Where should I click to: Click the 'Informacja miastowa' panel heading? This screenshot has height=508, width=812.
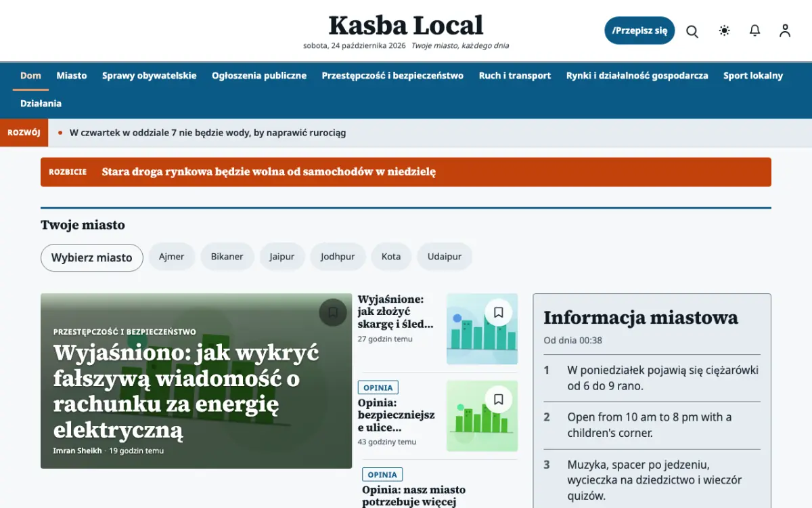(641, 318)
